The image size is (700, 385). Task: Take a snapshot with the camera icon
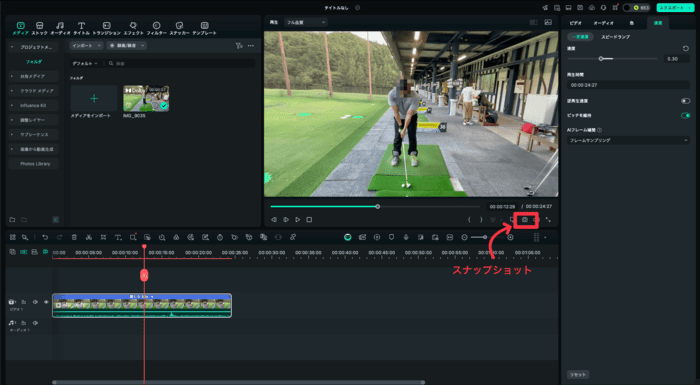pyautogui.click(x=525, y=220)
